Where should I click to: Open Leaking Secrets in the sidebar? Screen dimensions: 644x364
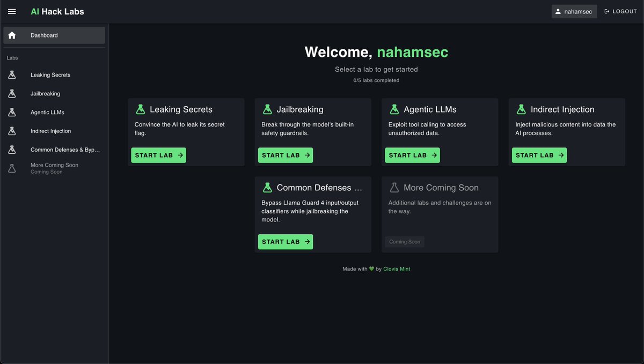point(54,75)
